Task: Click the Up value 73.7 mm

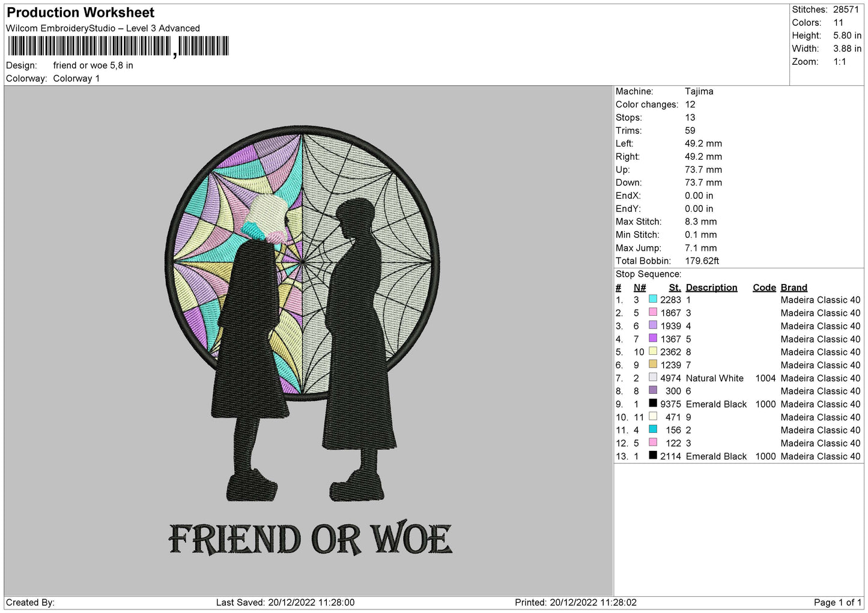Action: (703, 170)
